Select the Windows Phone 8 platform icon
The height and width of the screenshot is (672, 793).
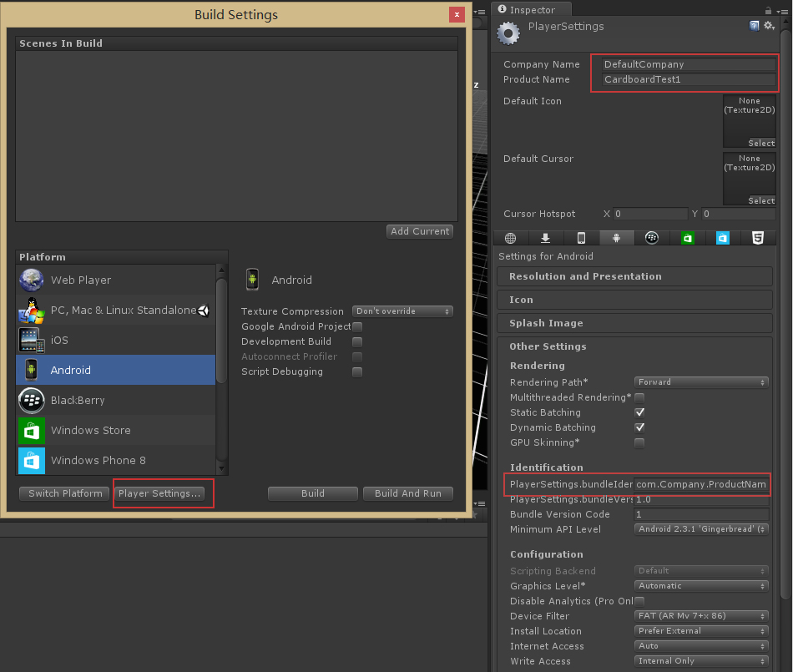coord(32,460)
